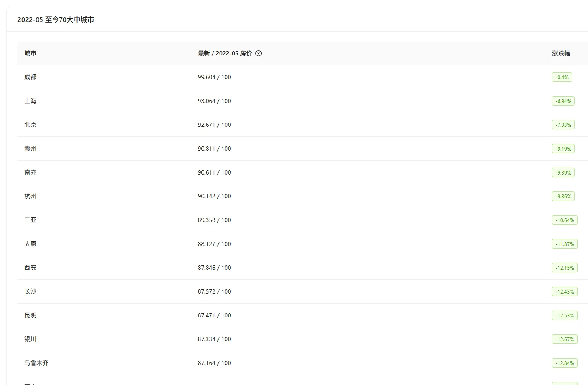Click the help icon beside 房价 header
588x385 pixels.
pos(258,53)
